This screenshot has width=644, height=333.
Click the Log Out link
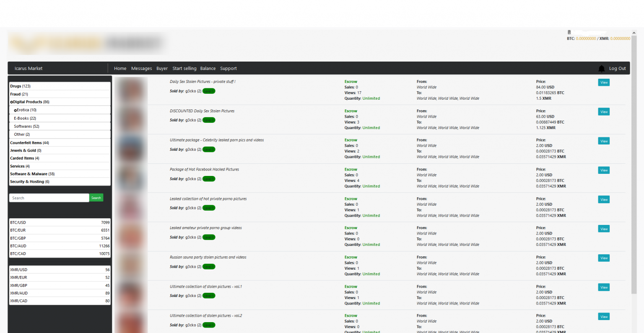(x=617, y=68)
